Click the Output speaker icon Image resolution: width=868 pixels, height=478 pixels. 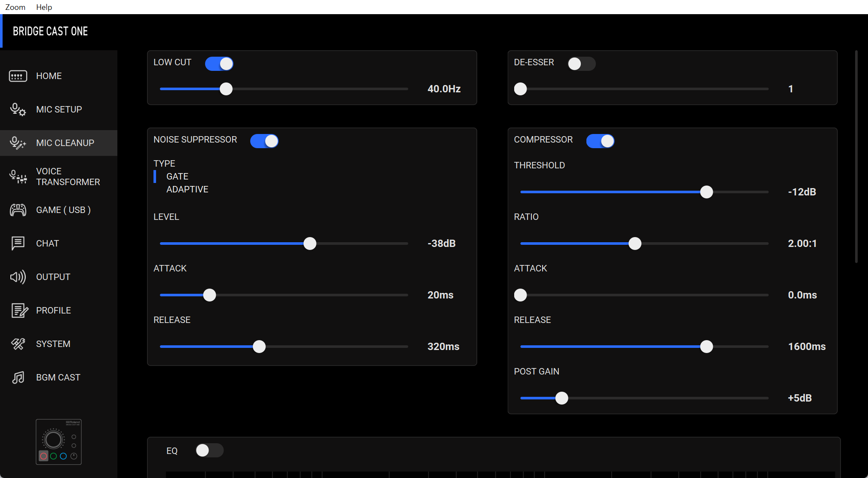tap(18, 277)
